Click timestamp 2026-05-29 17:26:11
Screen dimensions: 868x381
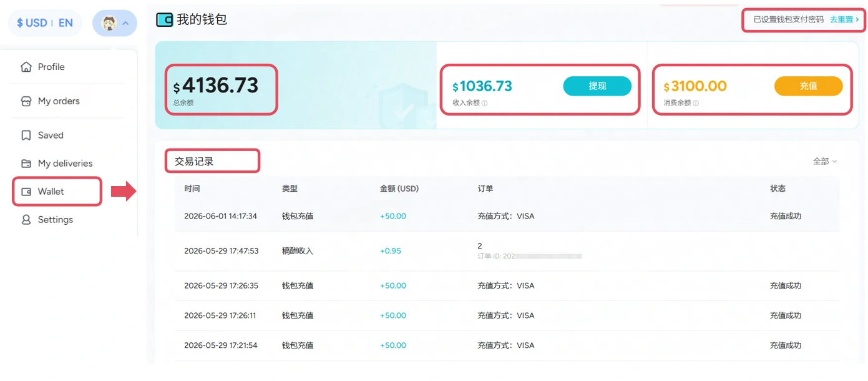coord(220,315)
